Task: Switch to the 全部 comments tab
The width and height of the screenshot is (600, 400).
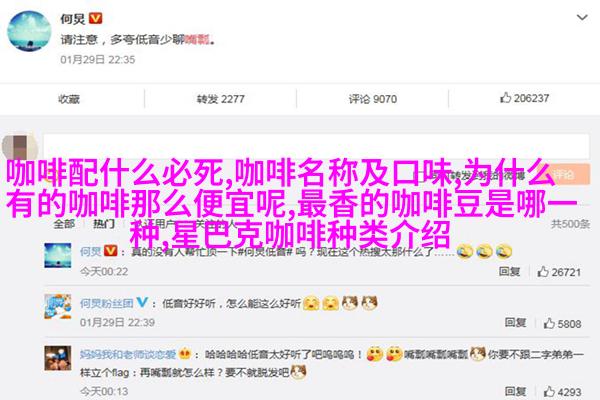Action: 64,224
